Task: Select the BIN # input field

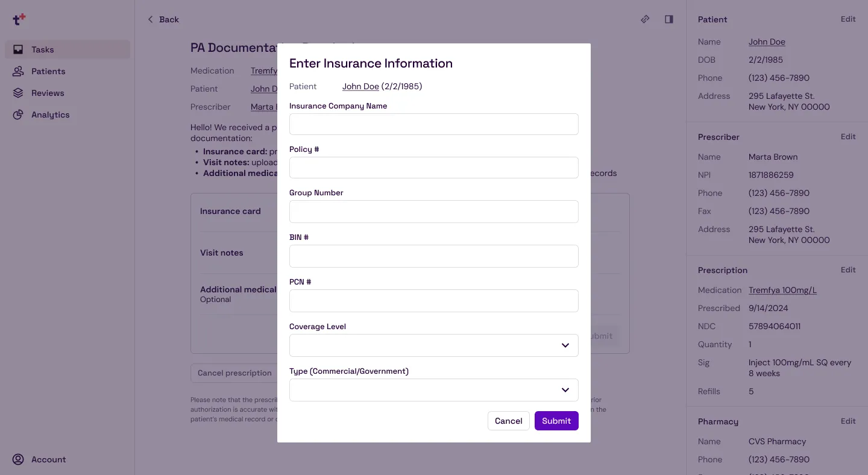Action: pos(433,256)
